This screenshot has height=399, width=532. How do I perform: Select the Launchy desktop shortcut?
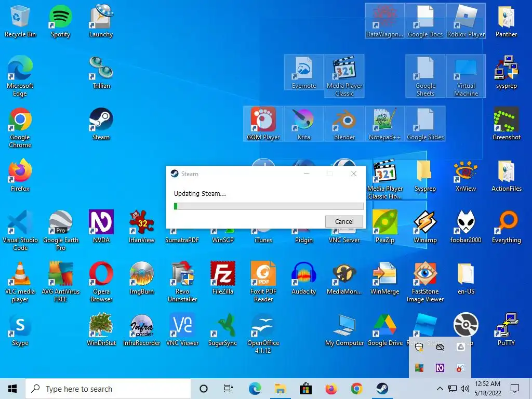coord(101,21)
